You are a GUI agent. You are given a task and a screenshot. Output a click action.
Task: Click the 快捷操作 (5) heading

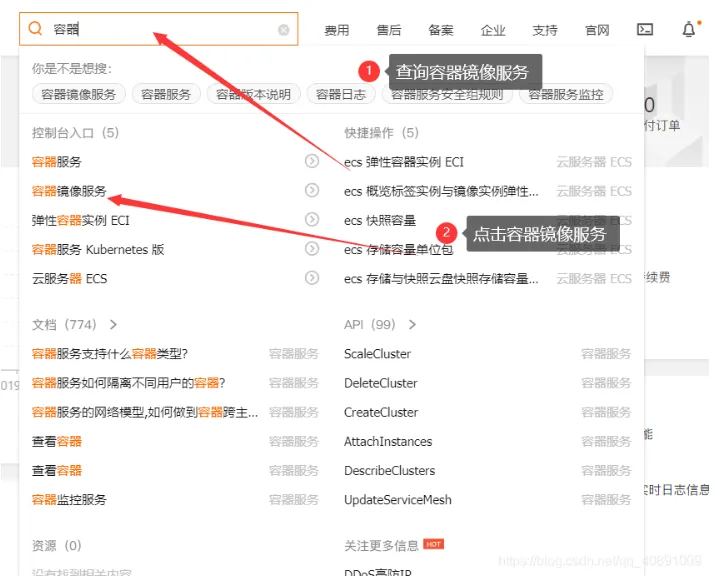tap(382, 133)
